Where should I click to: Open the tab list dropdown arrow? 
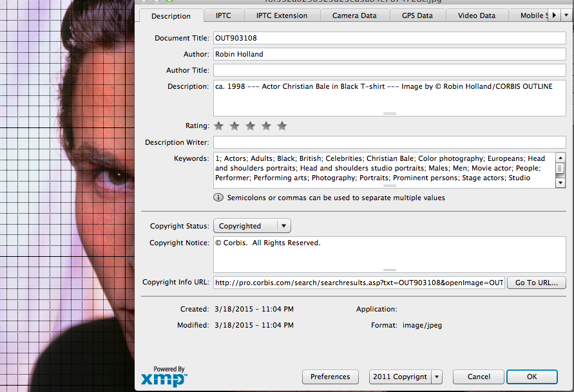(x=566, y=15)
